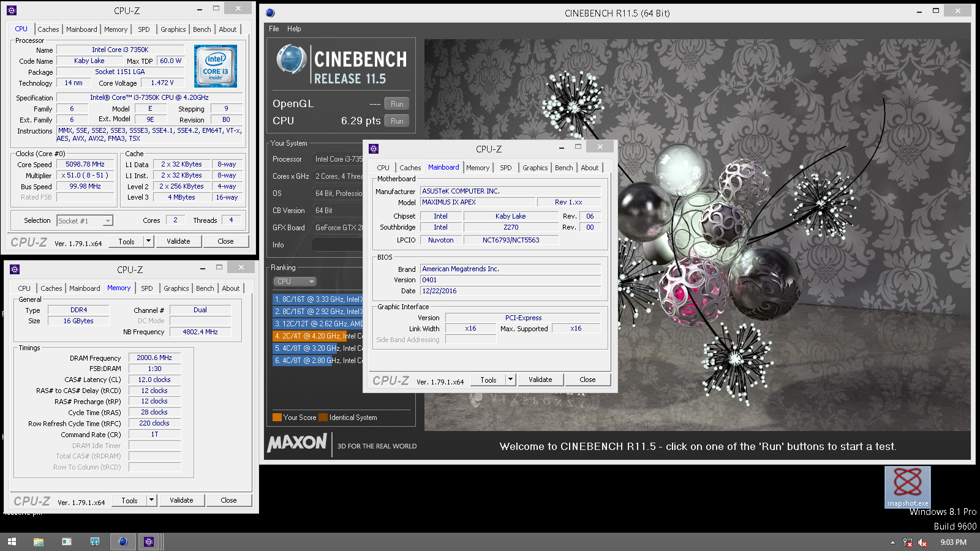Click the muted volume tray icon
The height and width of the screenshot is (551, 980).
[922, 542]
